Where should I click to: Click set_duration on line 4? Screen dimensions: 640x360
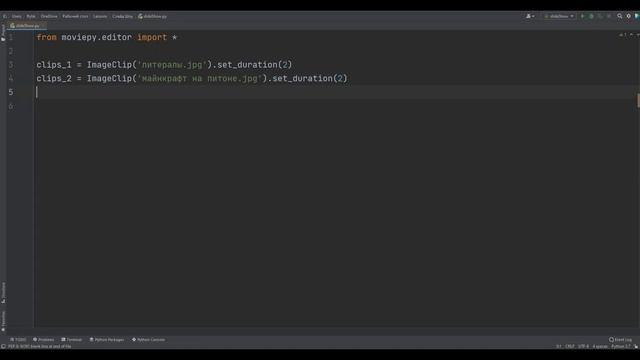tap(302, 78)
